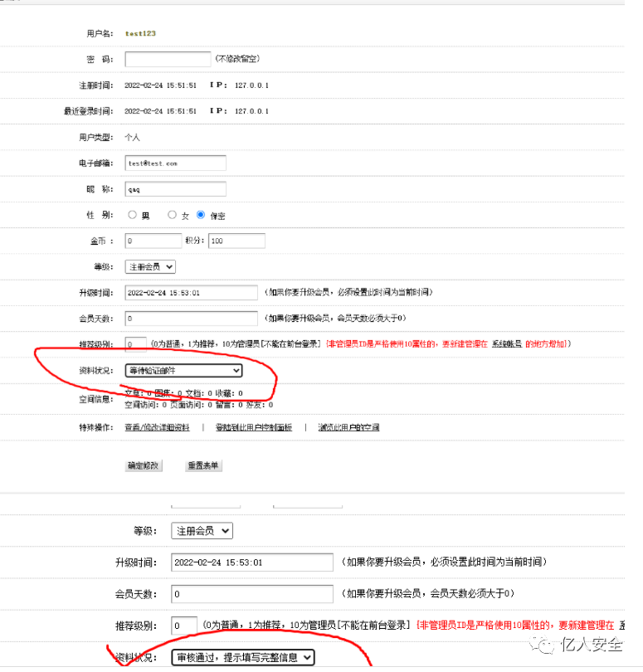Expand the 等级 dropdown in the enlarged lower form
643x672 pixels.
point(202,531)
